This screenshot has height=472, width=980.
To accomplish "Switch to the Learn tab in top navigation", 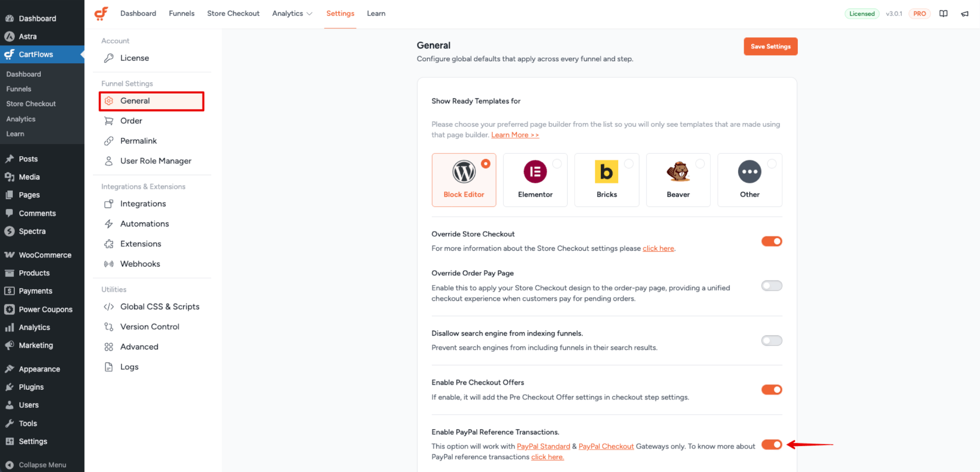I will pos(376,14).
